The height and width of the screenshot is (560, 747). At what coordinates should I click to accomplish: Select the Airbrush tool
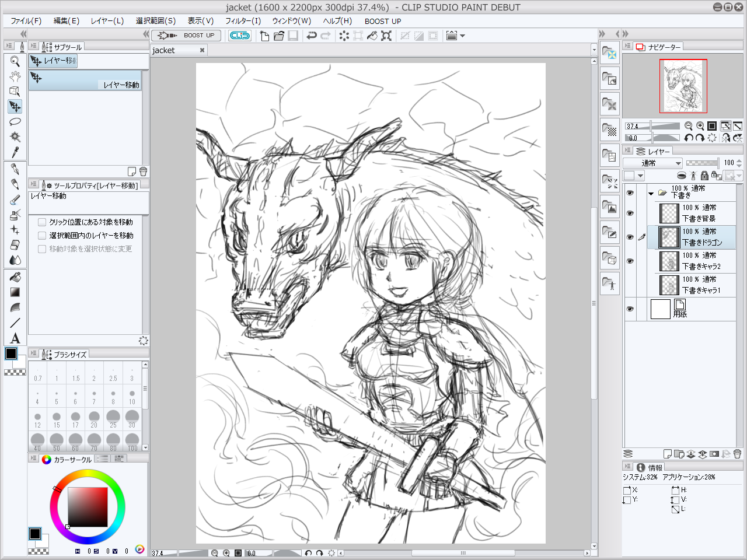pyautogui.click(x=15, y=215)
